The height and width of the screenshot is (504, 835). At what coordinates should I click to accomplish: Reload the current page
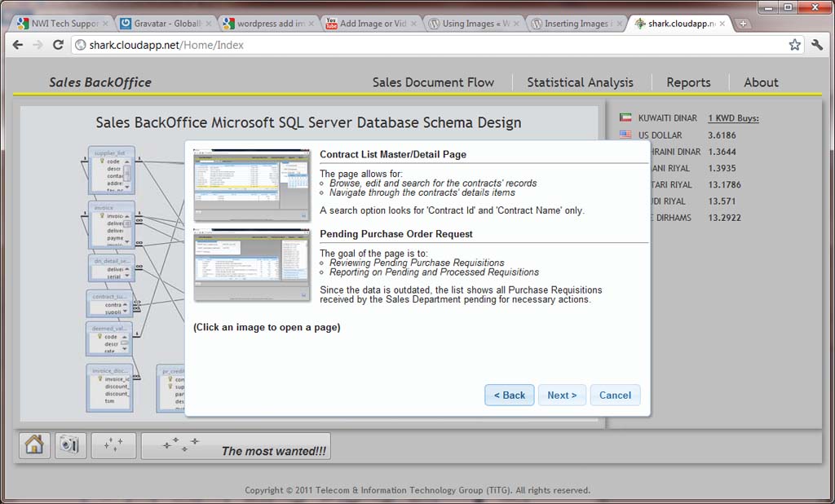58,45
